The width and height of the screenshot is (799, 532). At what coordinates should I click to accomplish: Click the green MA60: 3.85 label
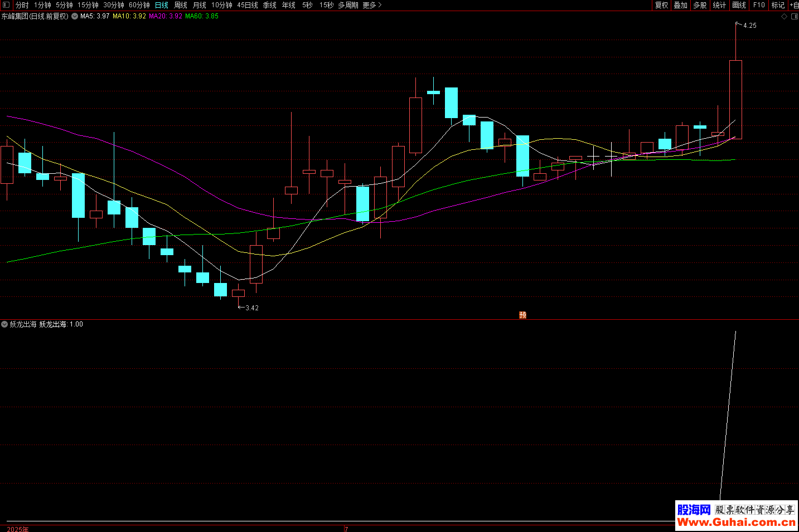pyautogui.click(x=202, y=16)
